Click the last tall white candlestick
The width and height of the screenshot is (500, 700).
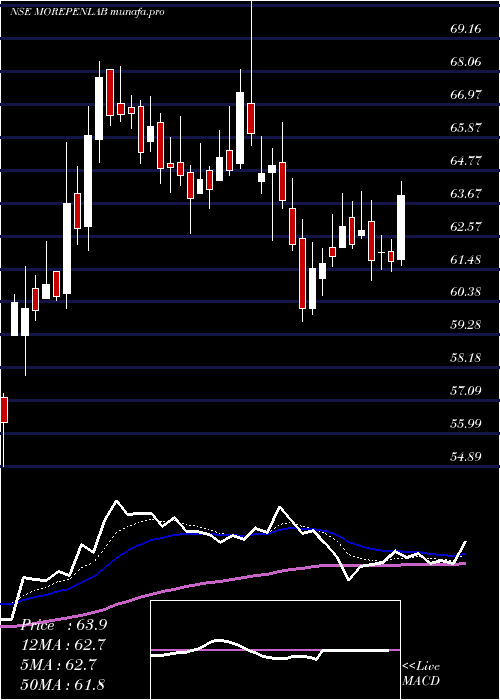coord(401,227)
